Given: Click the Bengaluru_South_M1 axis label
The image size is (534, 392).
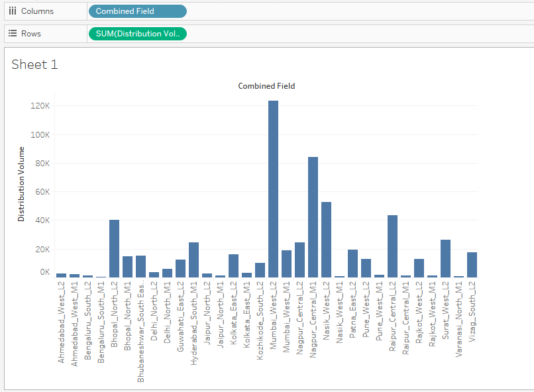Looking at the screenshot, I should (x=101, y=322).
